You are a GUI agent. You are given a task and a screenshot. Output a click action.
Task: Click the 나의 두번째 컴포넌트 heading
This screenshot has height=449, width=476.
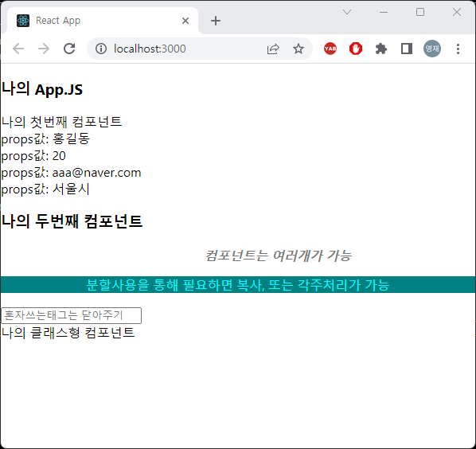coord(72,221)
